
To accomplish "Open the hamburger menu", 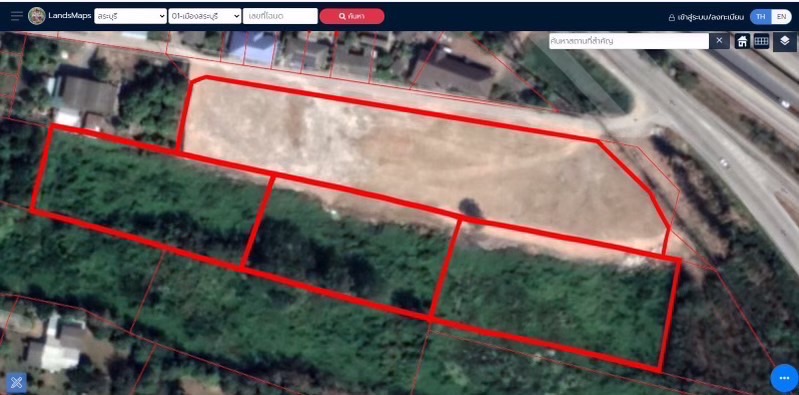I will pyautogui.click(x=17, y=16).
